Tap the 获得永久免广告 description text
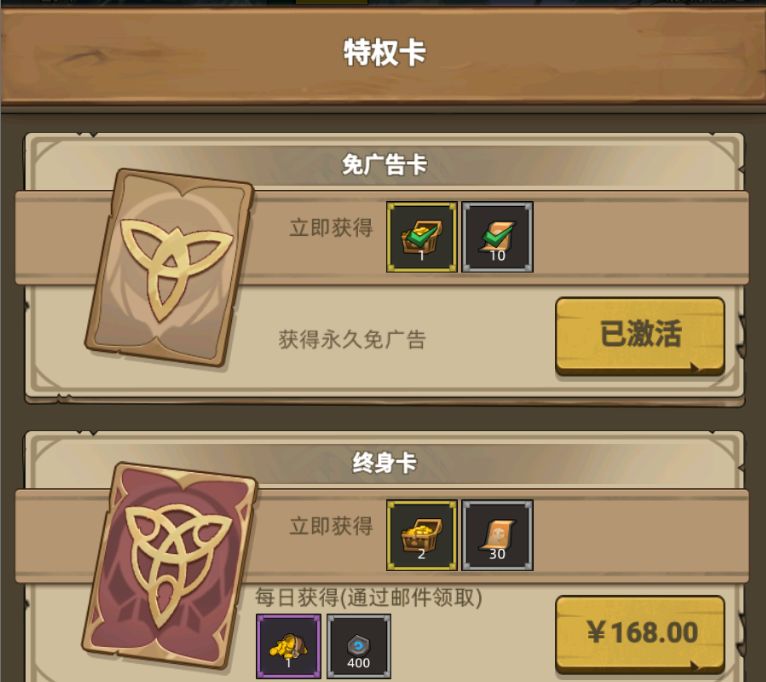 click(x=352, y=339)
